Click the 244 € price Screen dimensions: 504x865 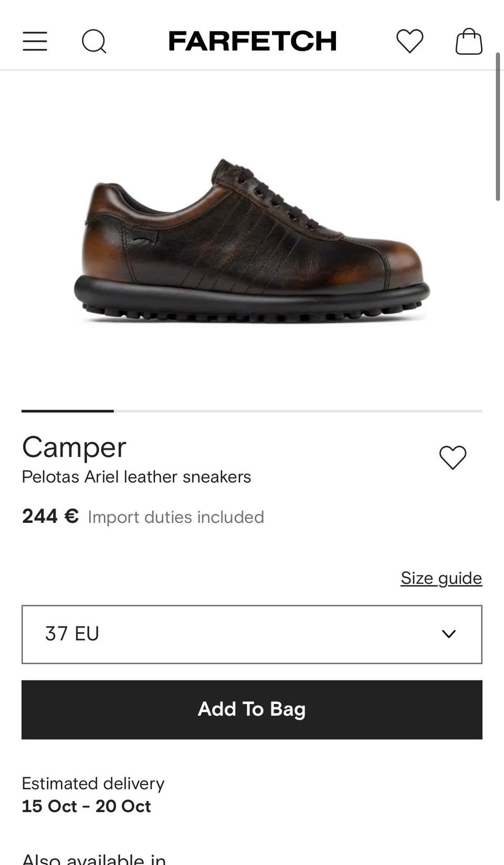click(50, 516)
